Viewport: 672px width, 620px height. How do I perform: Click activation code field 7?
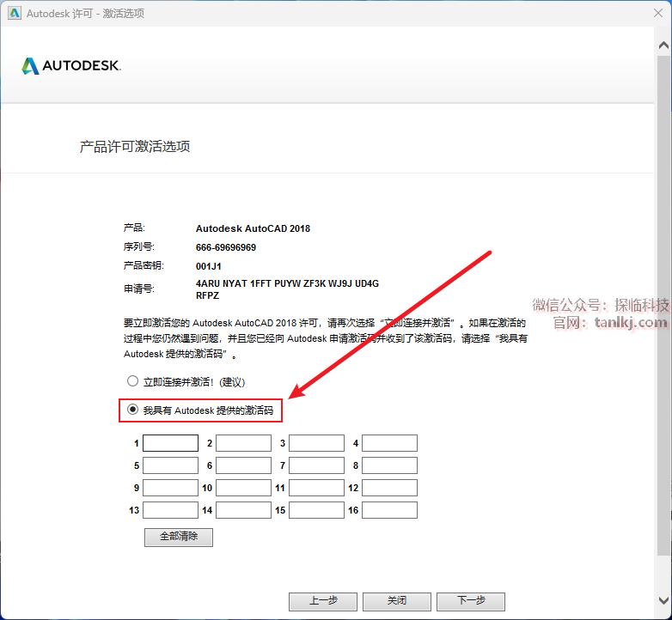[317, 465]
